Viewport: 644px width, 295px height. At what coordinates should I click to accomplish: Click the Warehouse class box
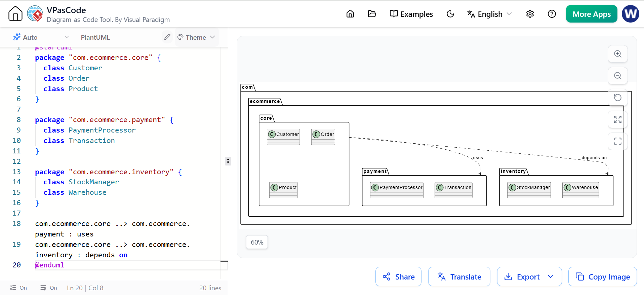click(x=581, y=190)
